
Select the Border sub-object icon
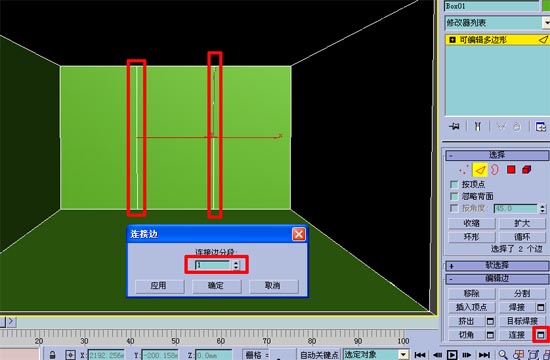click(495, 170)
